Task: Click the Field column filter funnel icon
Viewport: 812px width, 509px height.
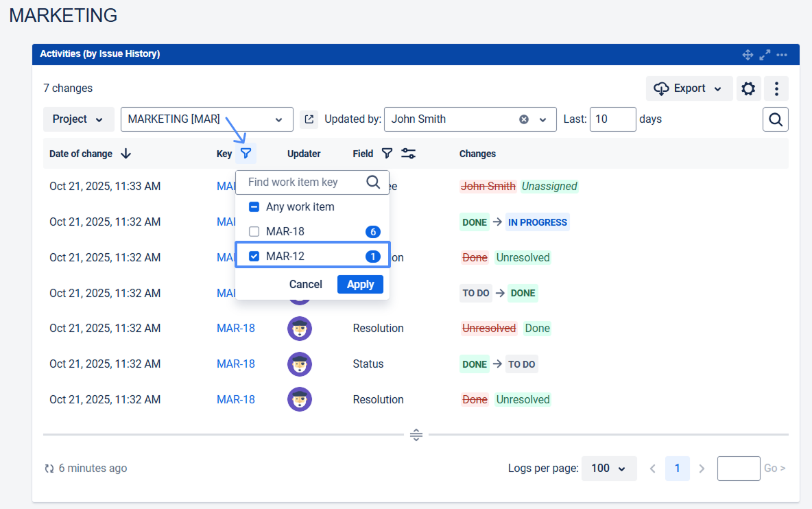Action: click(x=387, y=154)
